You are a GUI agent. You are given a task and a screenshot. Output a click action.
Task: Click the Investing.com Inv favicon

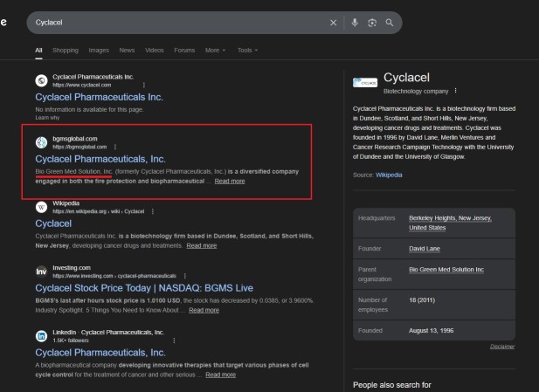pyautogui.click(x=41, y=272)
